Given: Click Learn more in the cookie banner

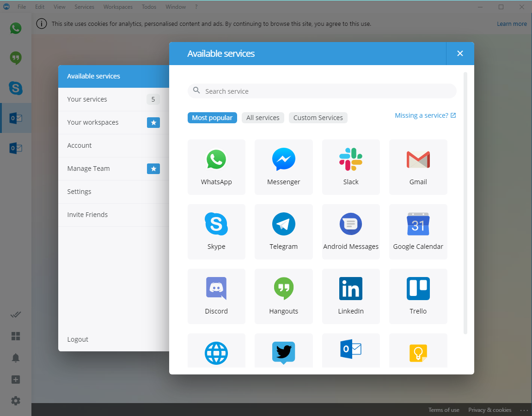Looking at the screenshot, I should pyautogui.click(x=512, y=24).
